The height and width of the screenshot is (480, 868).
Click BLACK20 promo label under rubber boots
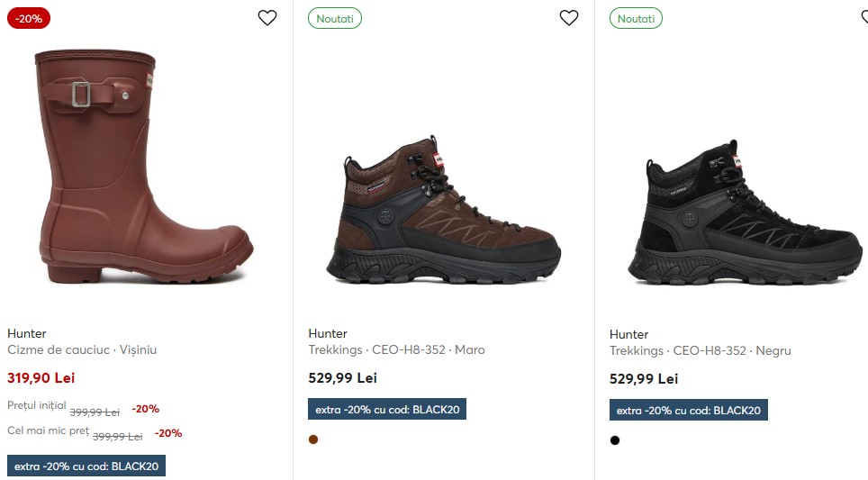[86, 466]
